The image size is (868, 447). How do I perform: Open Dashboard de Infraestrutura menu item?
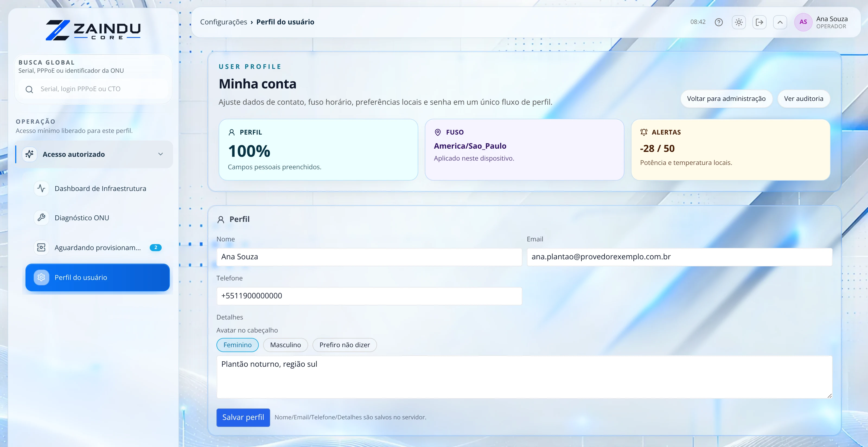(x=98, y=188)
